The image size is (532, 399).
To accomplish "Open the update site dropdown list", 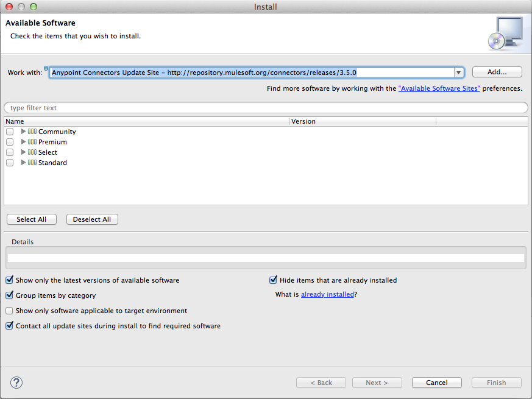I will (x=458, y=72).
